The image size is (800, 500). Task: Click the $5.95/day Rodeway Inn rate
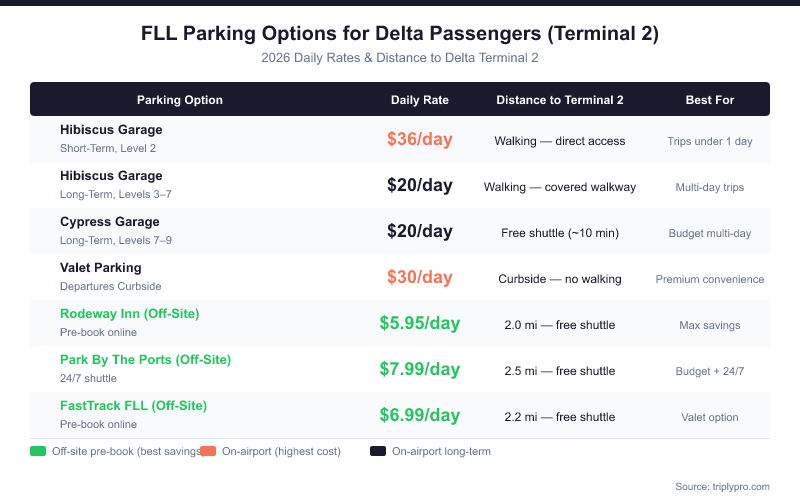click(420, 323)
